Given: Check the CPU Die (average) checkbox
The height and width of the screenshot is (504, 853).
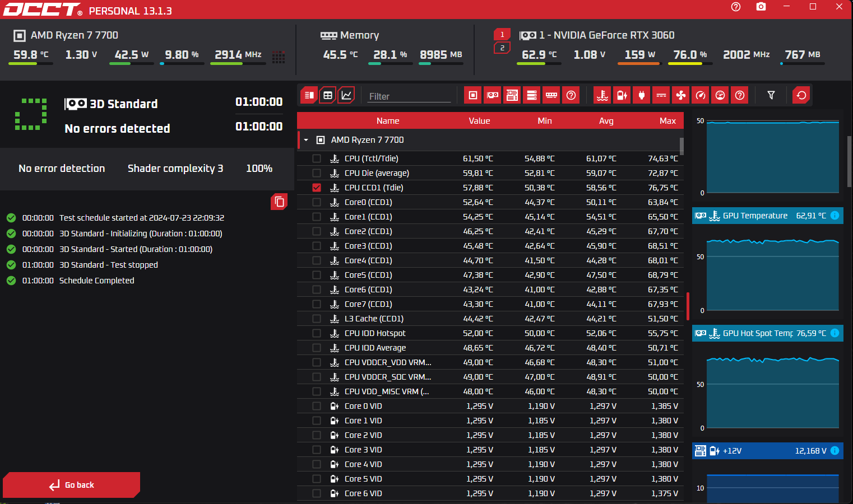Looking at the screenshot, I should tap(317, 173).
